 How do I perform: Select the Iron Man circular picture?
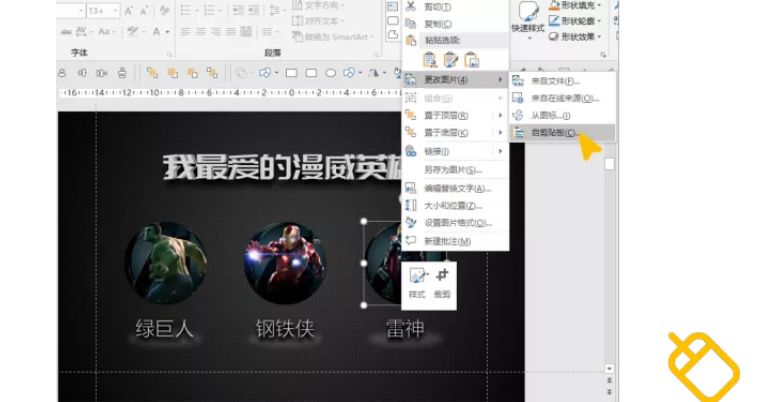click(x=285, y=263)
